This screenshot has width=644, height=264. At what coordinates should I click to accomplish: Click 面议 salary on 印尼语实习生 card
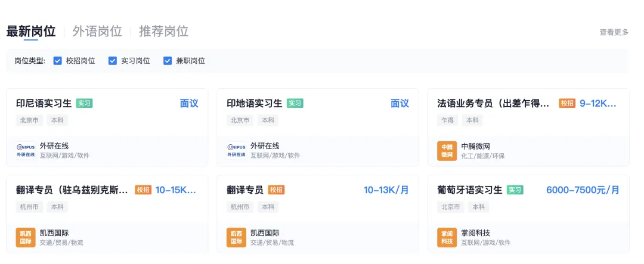(x=189, y=104)
